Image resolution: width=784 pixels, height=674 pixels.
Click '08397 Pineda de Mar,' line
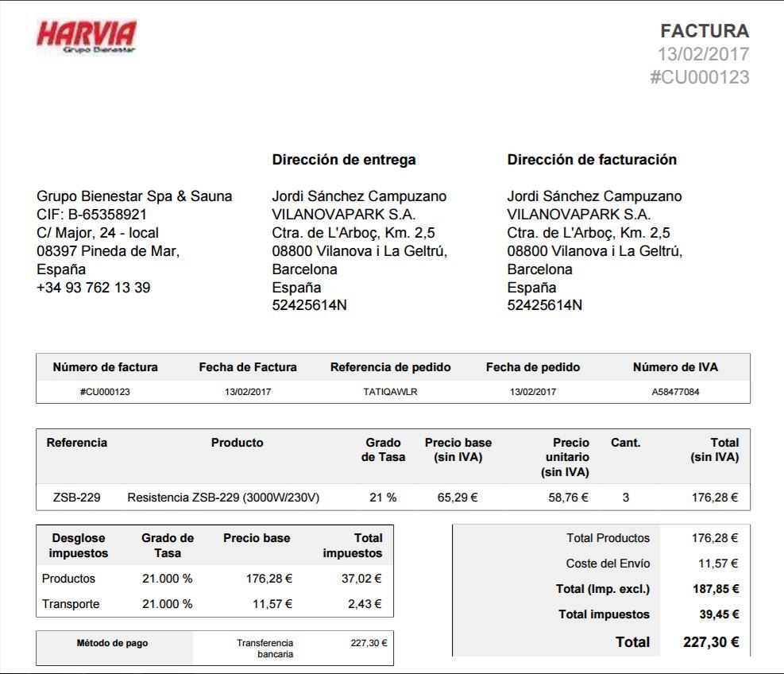[108, 250]
